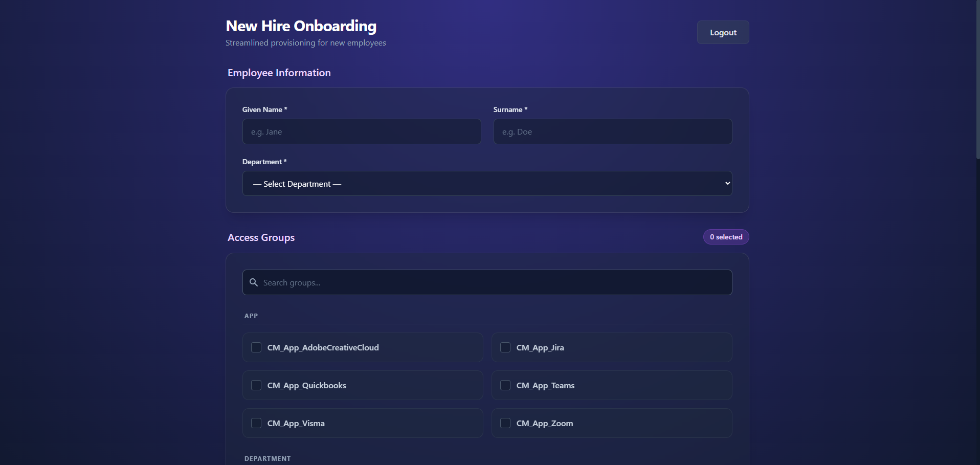Image resolution: width=980 pixels, height=465 pixels.
Task: Select the CM_App_Teams checkbox
Action: pos(505,385)
